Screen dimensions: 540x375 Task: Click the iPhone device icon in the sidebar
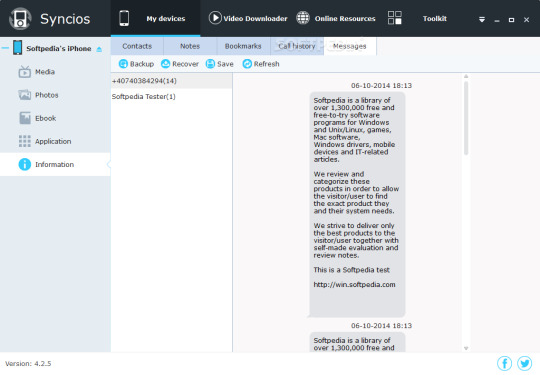point(18,48)
